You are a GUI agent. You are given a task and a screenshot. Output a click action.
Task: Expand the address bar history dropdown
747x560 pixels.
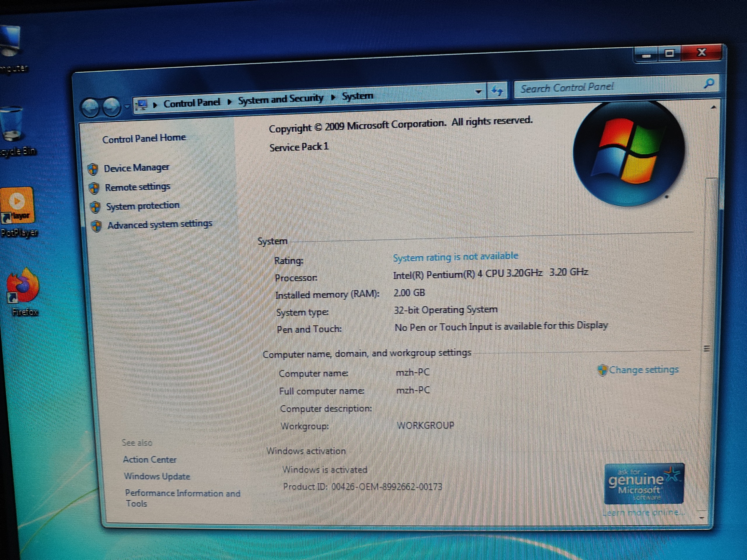[x=478, y=92]
